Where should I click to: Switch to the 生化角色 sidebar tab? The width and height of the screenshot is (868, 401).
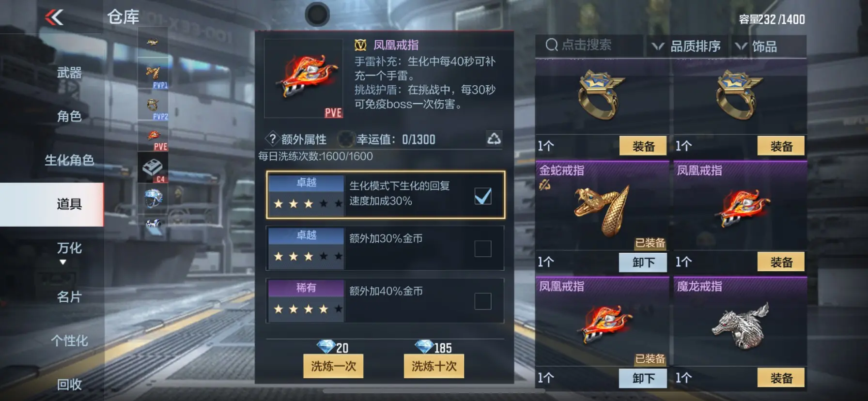point(69,160)
